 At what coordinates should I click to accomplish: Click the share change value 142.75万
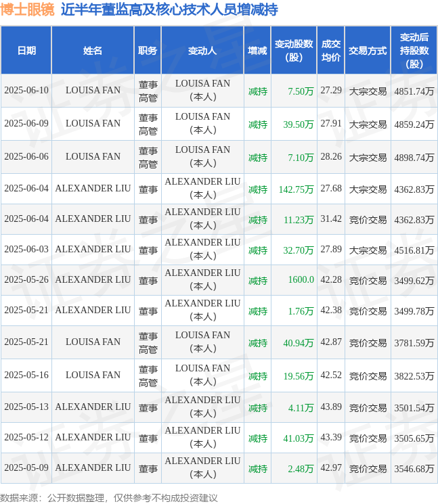297,189
